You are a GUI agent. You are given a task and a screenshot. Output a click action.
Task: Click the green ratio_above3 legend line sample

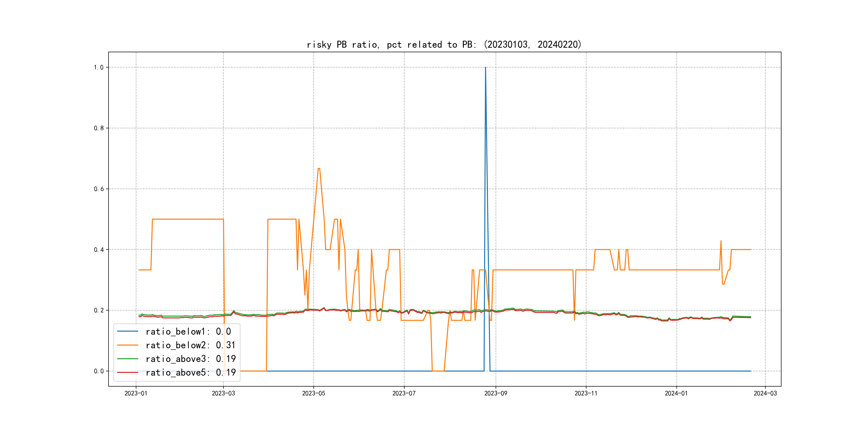[x=127, y=359]
